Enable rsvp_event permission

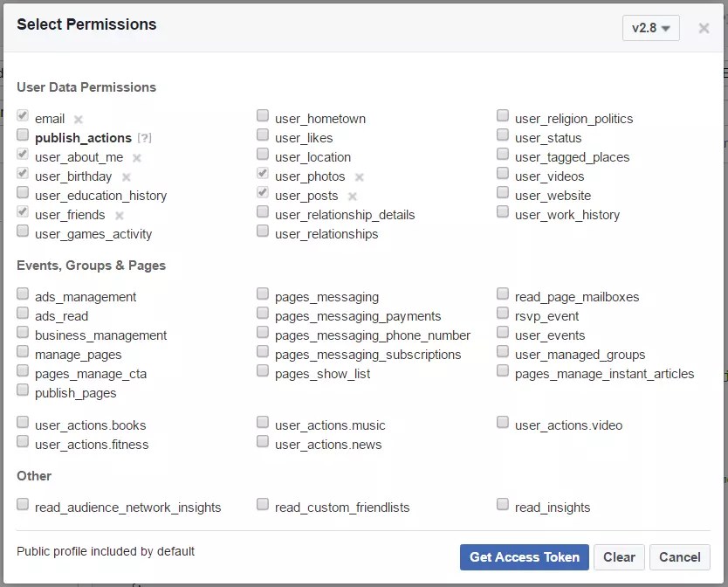[x=503, y=315]
